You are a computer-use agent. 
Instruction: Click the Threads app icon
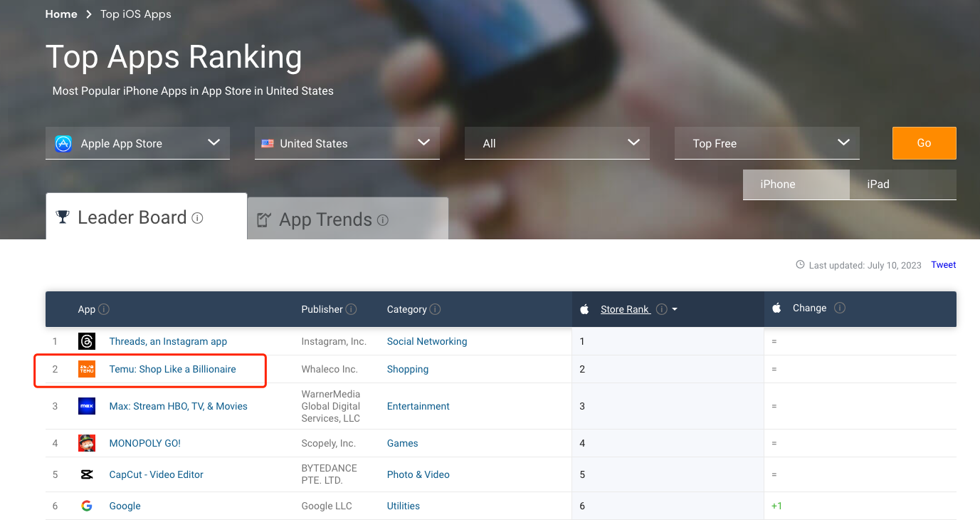click(x=87, y=341)
